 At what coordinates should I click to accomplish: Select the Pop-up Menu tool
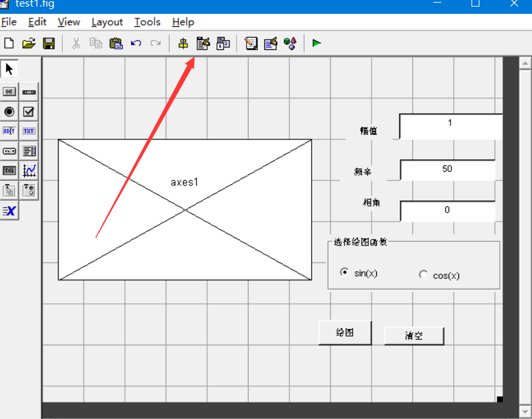tap(9, 150)
